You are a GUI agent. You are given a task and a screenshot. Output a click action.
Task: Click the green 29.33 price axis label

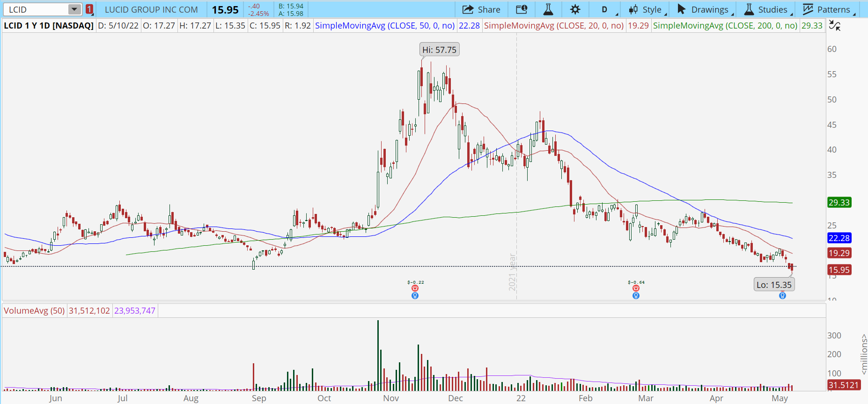[839, 203]
